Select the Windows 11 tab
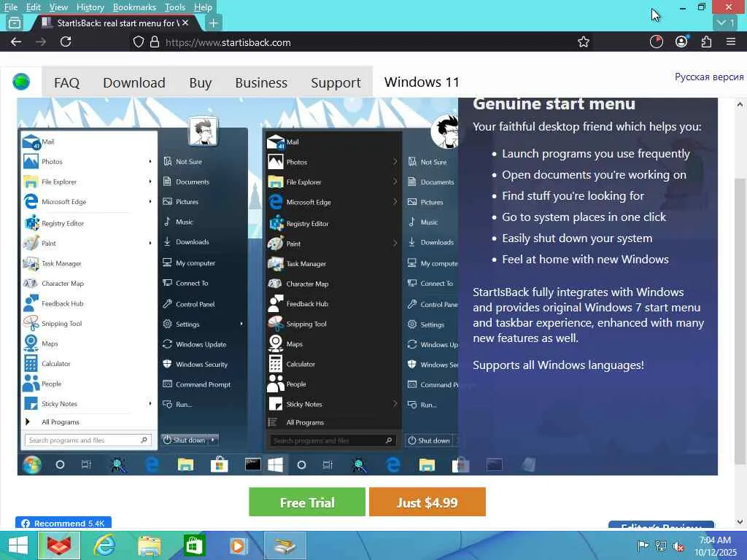 (422, 82)
